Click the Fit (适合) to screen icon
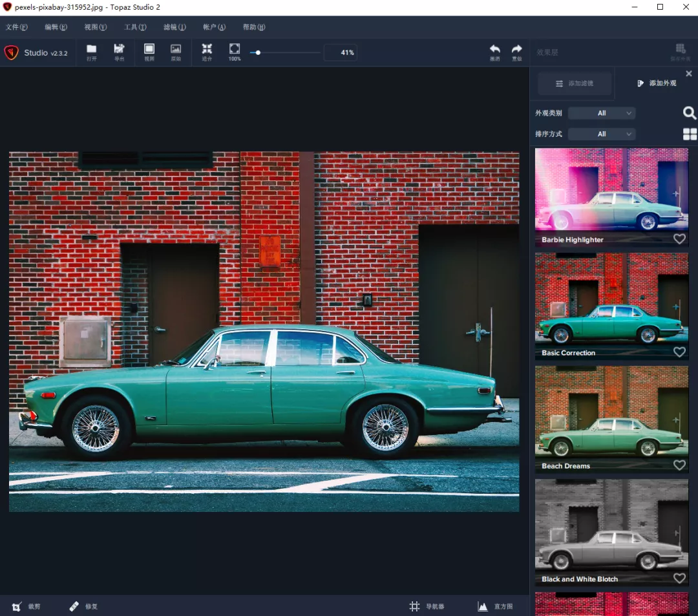698x616 pixels. coord(207,50)
